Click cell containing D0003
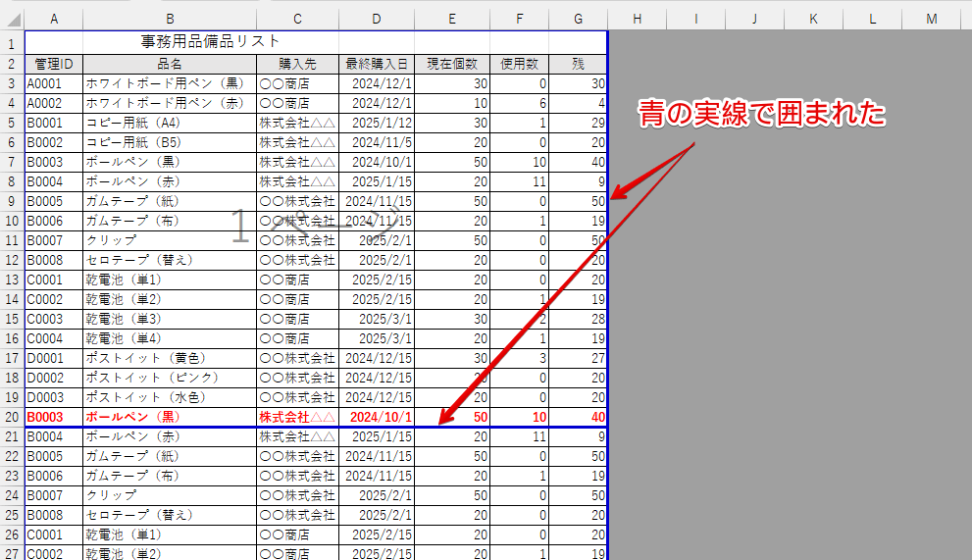This screenshot has height=560, width=972. tap(54, 397)
